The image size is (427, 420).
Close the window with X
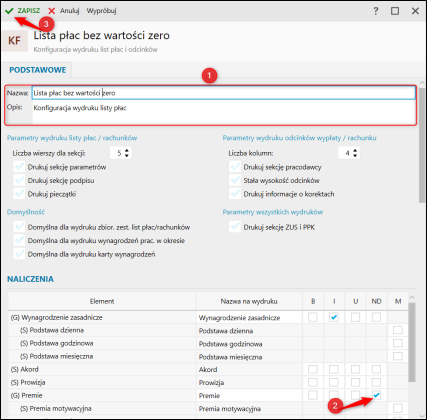click(x=415, y=11)
